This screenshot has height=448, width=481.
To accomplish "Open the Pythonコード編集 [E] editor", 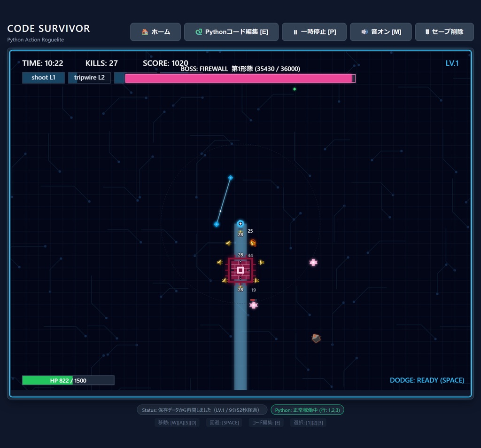I will tap(231, 32).
